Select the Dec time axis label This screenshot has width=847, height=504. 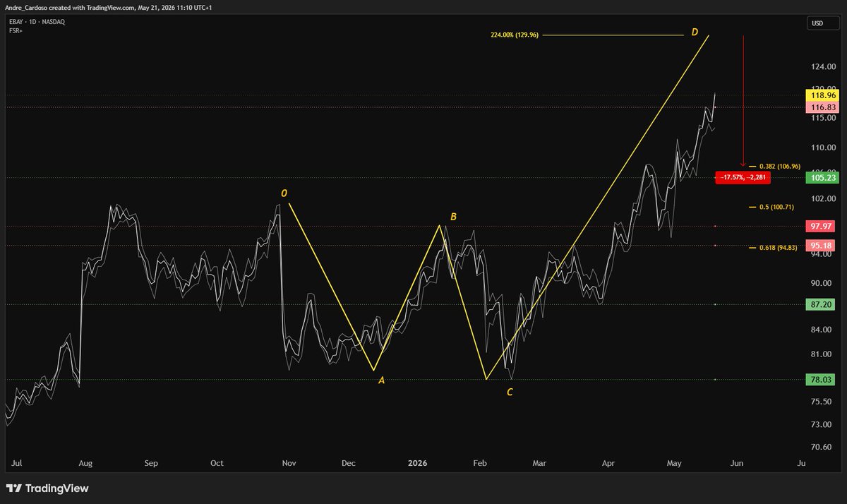click(x=348, y=464)
